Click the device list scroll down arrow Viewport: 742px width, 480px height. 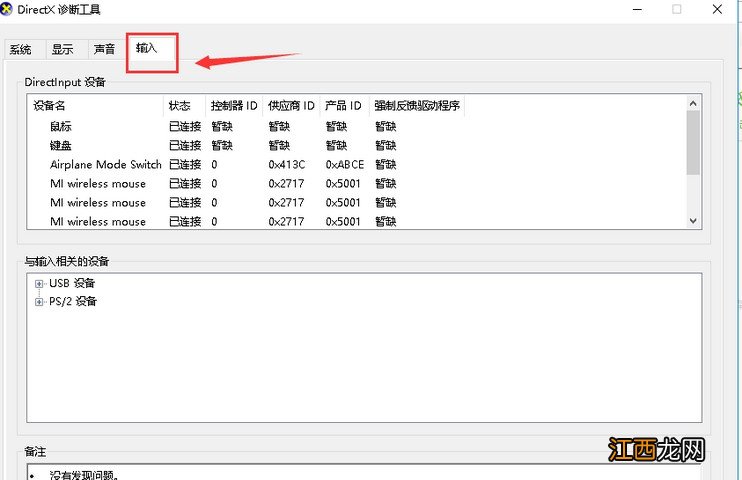693,221
